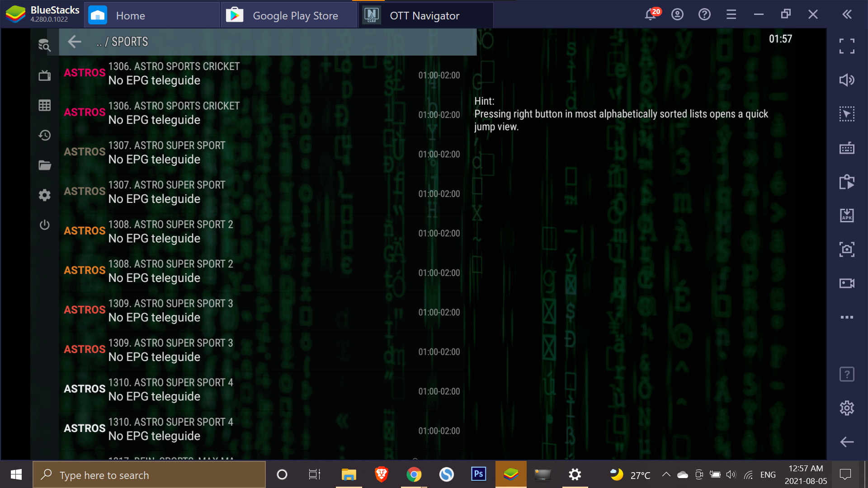Screen dimensions: 868x488
Task: Collapse the BlueStacks sidebar with double chevron
Action: pos(847,14)
